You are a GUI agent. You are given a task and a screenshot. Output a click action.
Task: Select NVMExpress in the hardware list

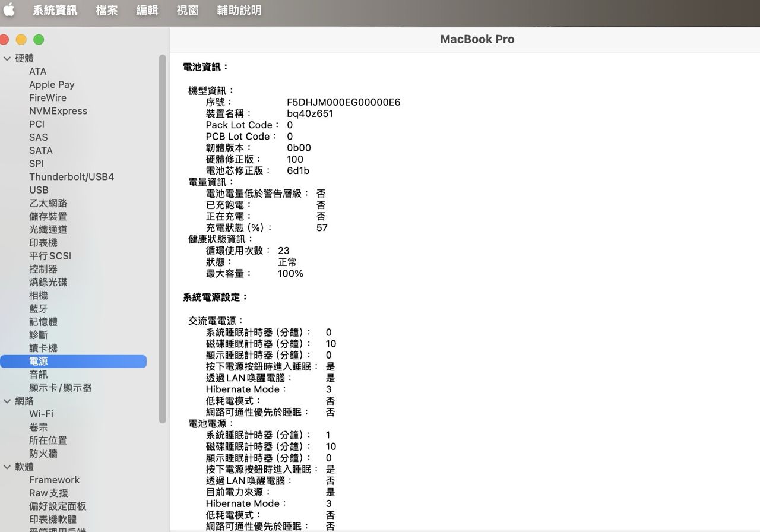[58, 111]
